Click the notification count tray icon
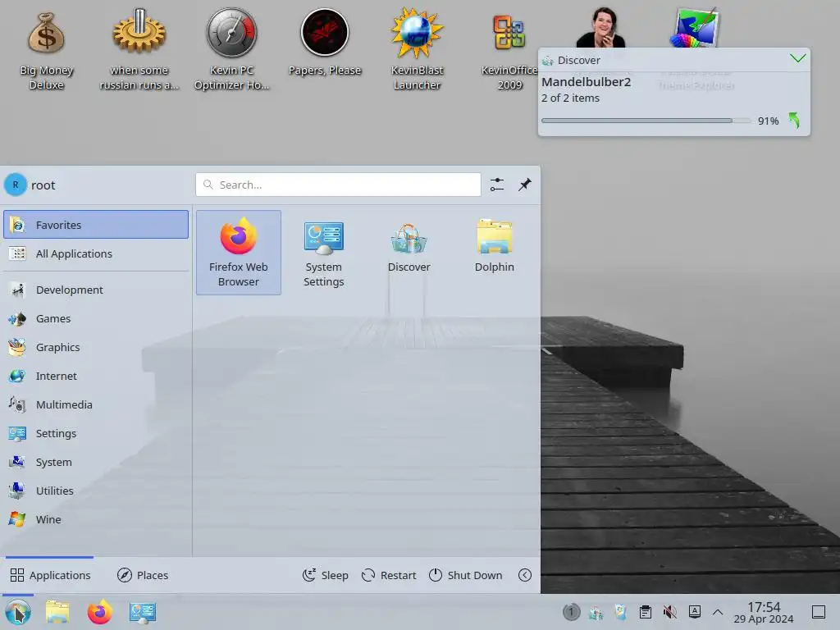The height and width of the screenshot is (630, 840). pyautogui.click(x=571, y=612)
